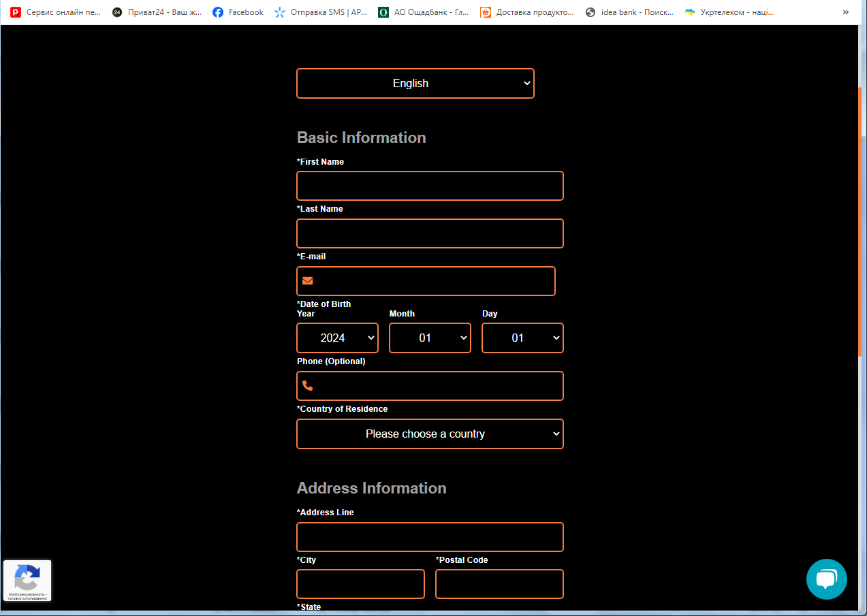Open the Ощадбанк bookmark icon

coord(383,12)
